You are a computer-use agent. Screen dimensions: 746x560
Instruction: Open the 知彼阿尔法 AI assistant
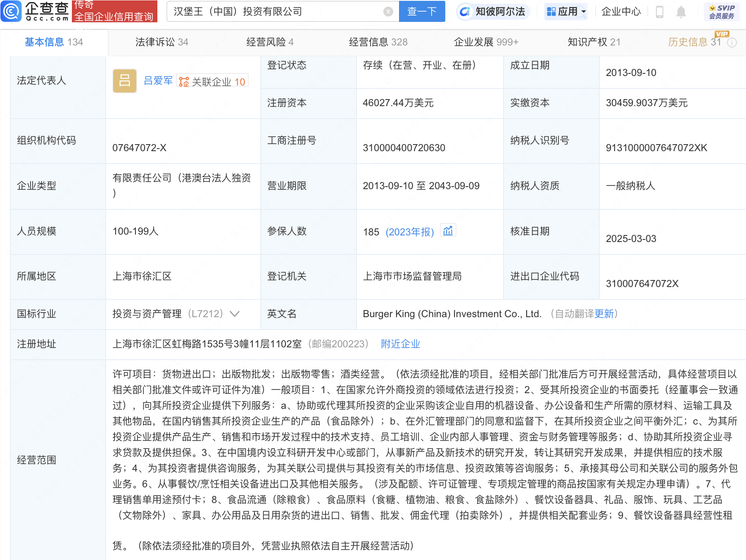492,12
